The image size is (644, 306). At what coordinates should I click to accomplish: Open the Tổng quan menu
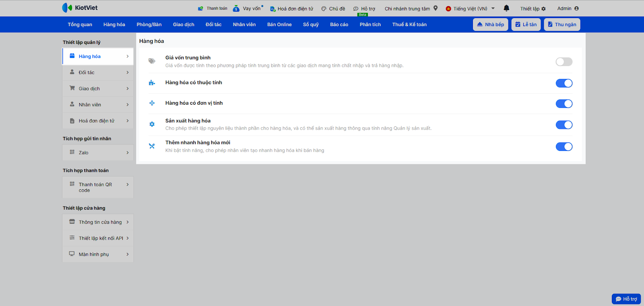tap(80, 25)
